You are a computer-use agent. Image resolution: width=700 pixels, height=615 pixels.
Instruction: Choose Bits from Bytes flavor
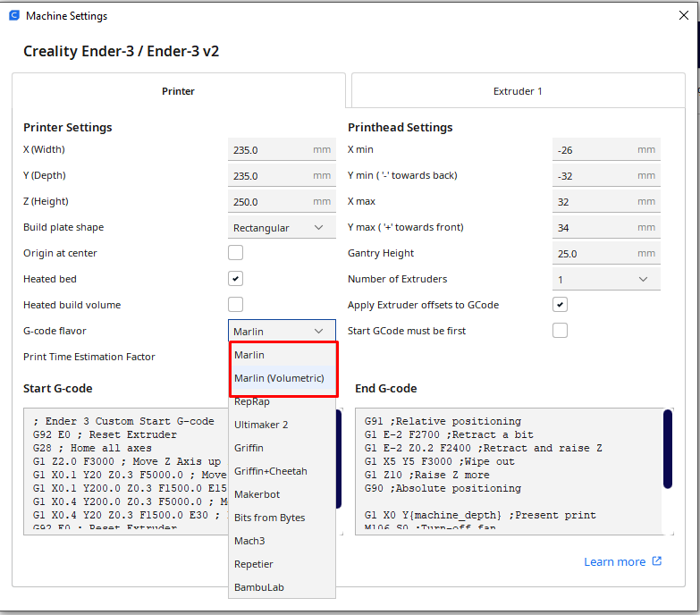tap(282, 518)
